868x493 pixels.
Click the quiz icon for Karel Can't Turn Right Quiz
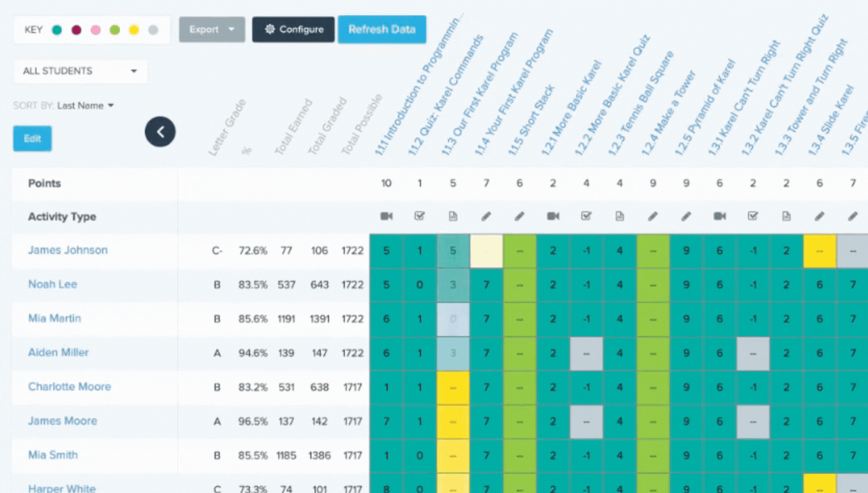pos(753,216)
